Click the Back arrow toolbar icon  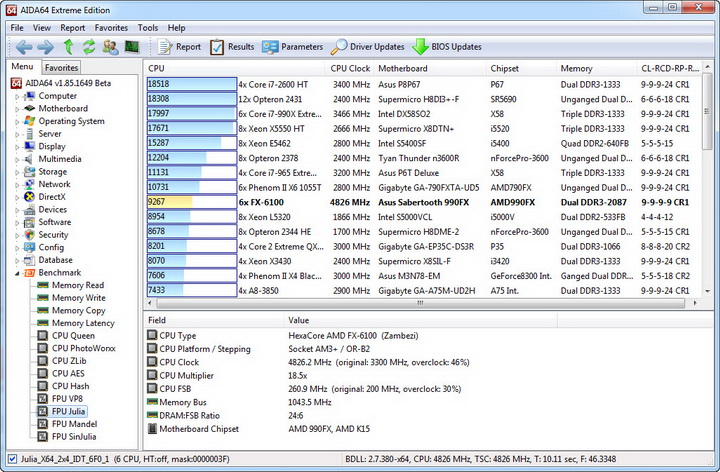[x=24, y=47]
